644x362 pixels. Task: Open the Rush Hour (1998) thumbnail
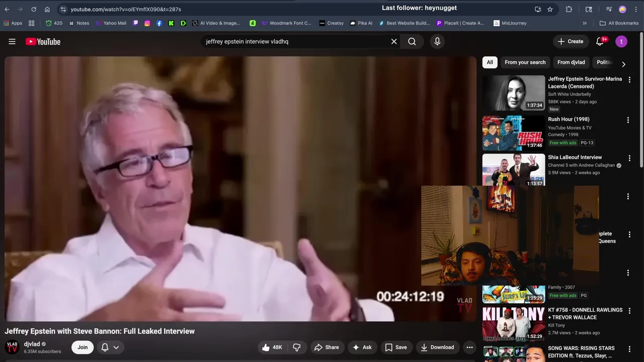coord(514,133)
